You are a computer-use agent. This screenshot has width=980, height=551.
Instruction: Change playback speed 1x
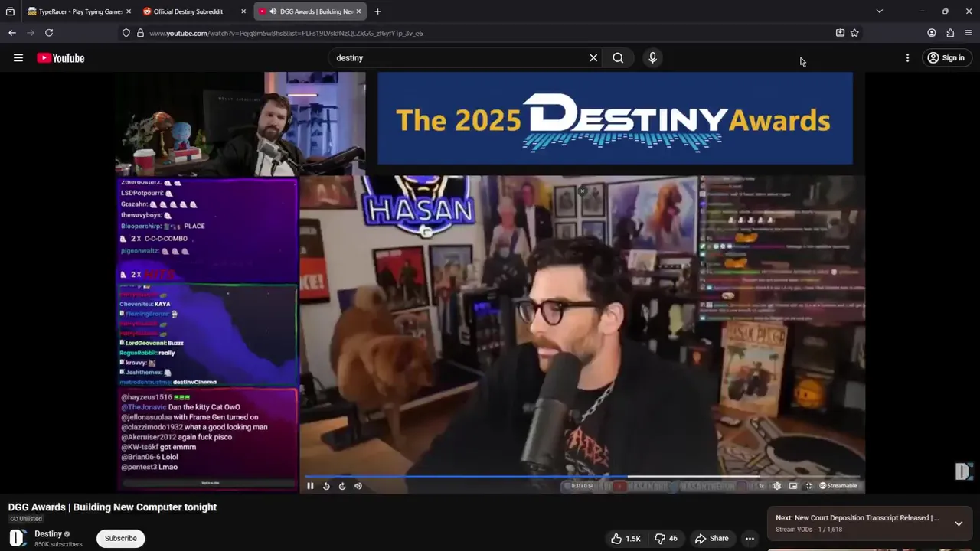pyautogui.click(x=762, y=486)
